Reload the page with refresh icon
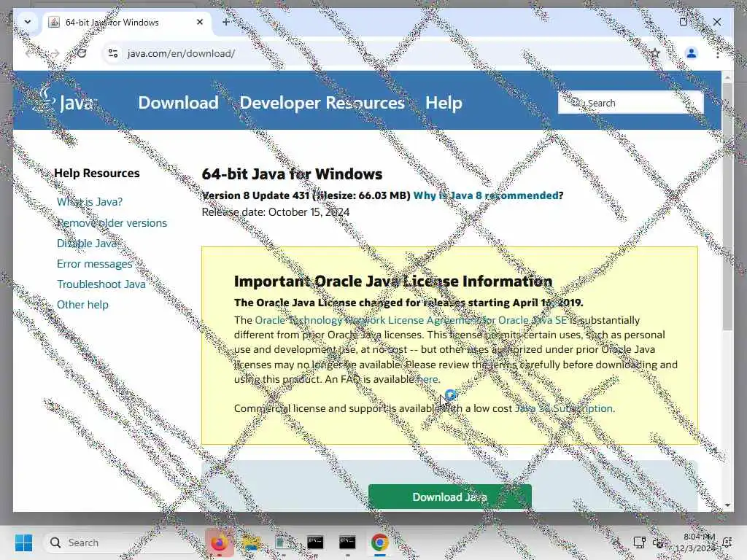Screen dimensions: 747x560 point(82,53)
